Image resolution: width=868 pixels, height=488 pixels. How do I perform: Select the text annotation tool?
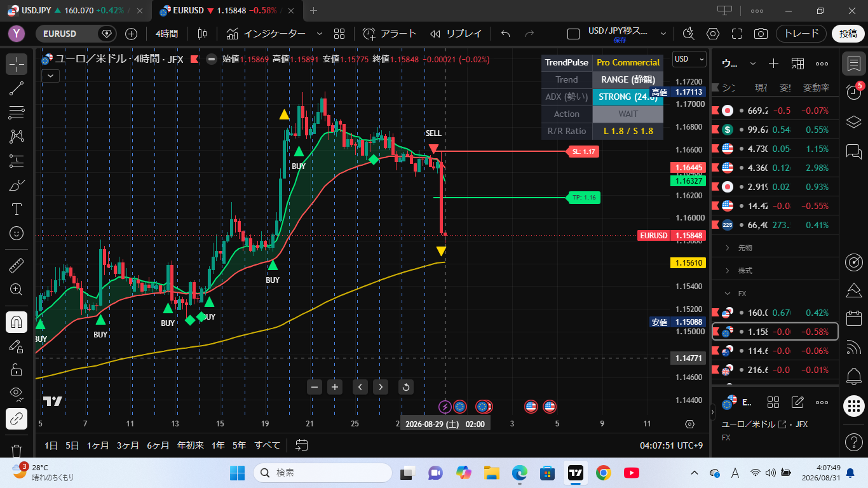17,209
